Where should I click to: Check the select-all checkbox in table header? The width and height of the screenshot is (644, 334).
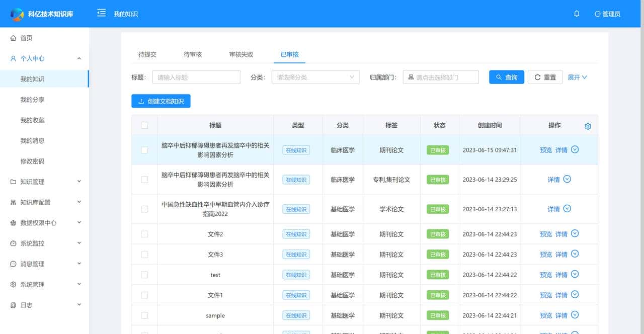tap(144, 125)
